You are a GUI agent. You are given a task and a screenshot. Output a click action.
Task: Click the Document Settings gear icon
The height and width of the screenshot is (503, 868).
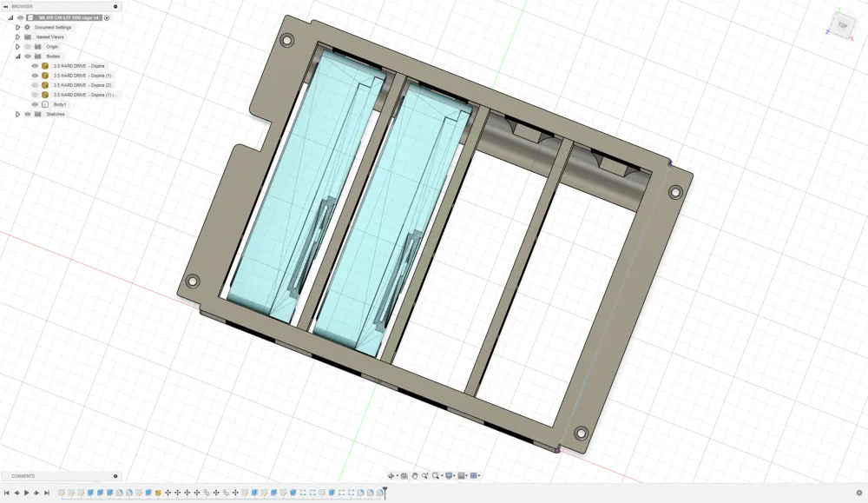click(x=27, y=27)
